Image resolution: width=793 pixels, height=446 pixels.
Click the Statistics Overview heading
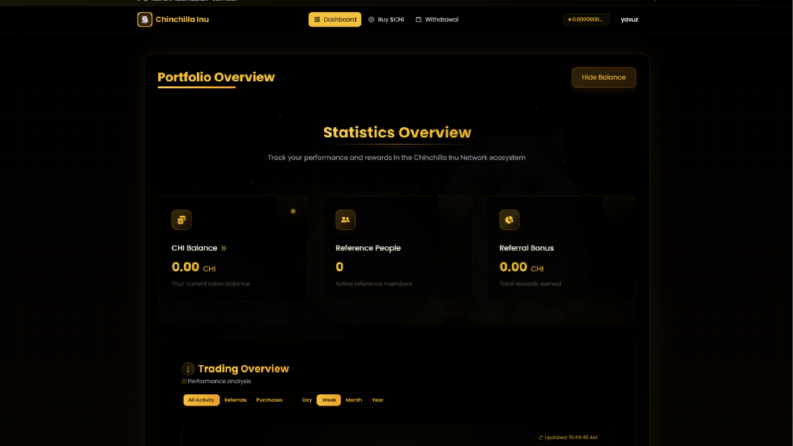[397, 132]
